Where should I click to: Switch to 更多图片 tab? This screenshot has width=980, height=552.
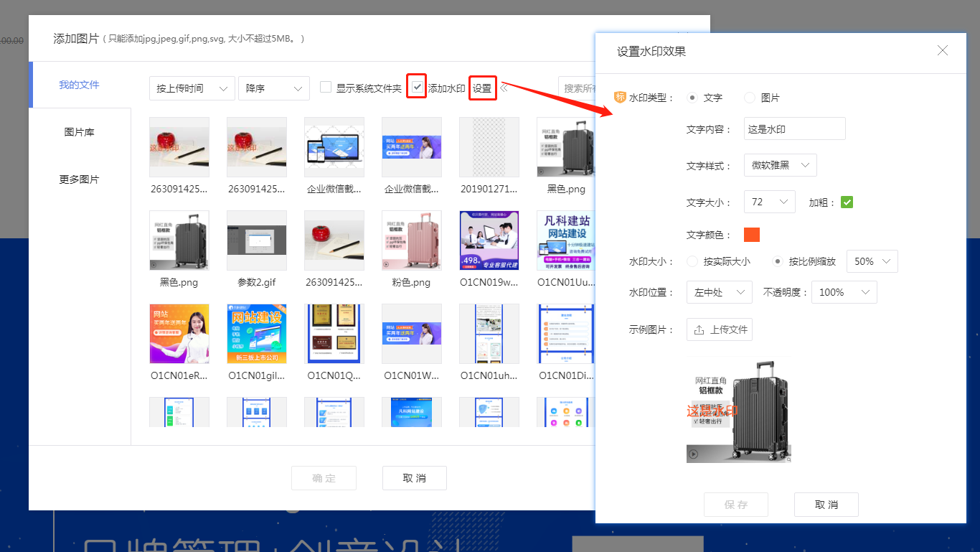80,179
